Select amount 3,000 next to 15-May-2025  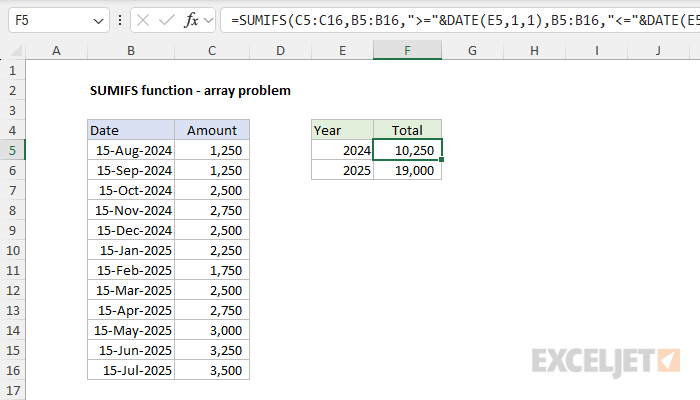pos(212,330)
